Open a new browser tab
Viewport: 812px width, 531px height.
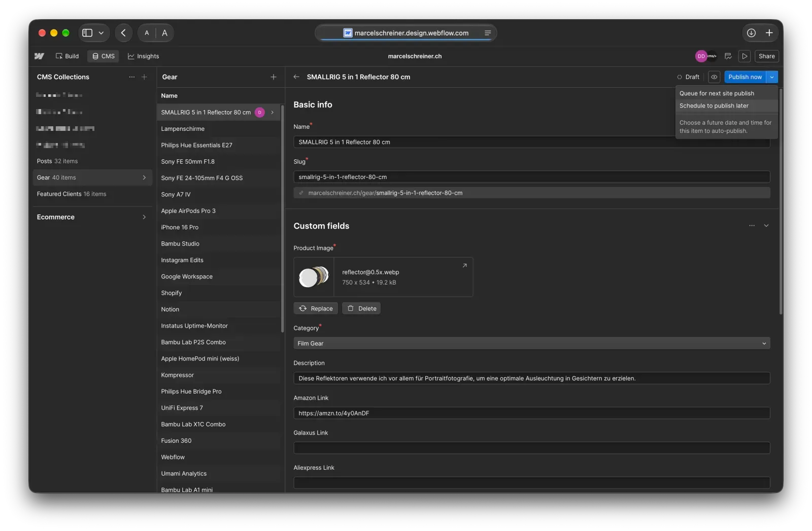click(x=769, y=33)
